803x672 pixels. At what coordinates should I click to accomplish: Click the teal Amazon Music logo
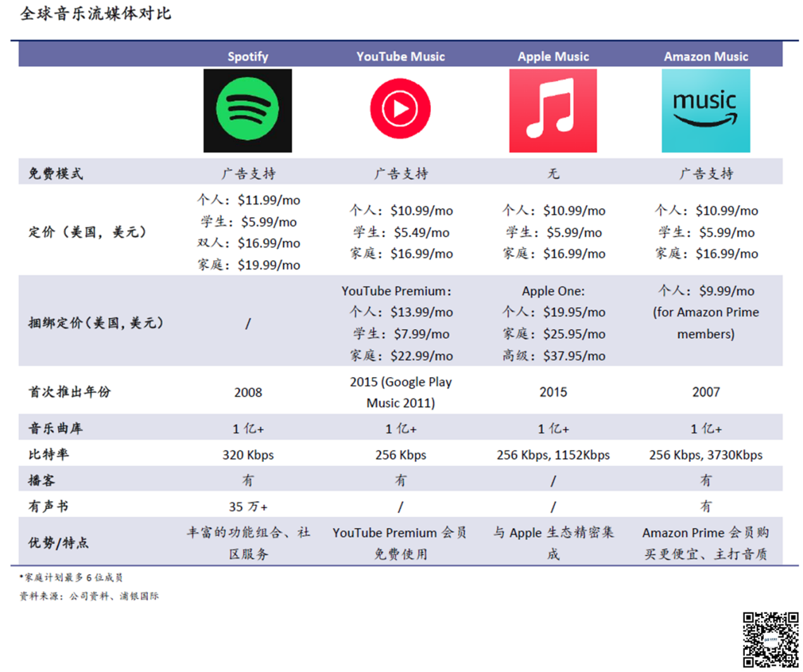pyautogui.click(x=706, y=111)
